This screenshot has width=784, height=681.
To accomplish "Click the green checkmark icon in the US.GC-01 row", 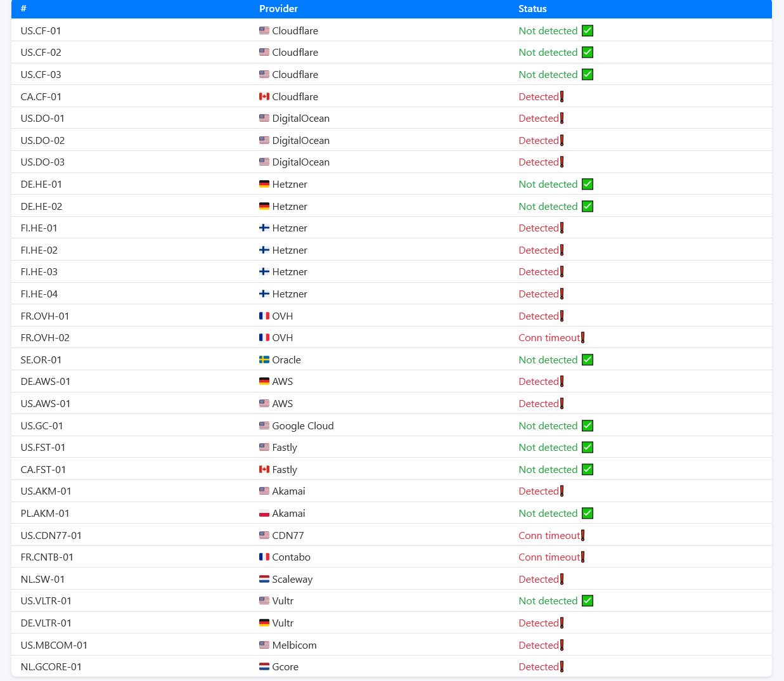I will [588, 425].
